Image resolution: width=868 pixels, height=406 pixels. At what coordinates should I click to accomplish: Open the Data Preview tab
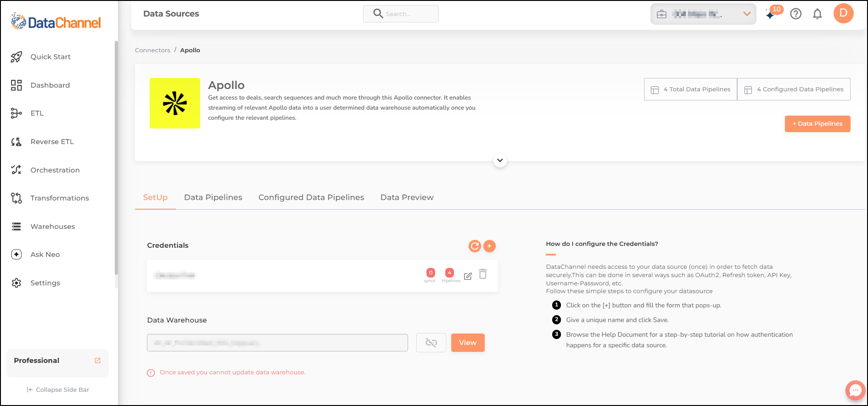point(407,198)
